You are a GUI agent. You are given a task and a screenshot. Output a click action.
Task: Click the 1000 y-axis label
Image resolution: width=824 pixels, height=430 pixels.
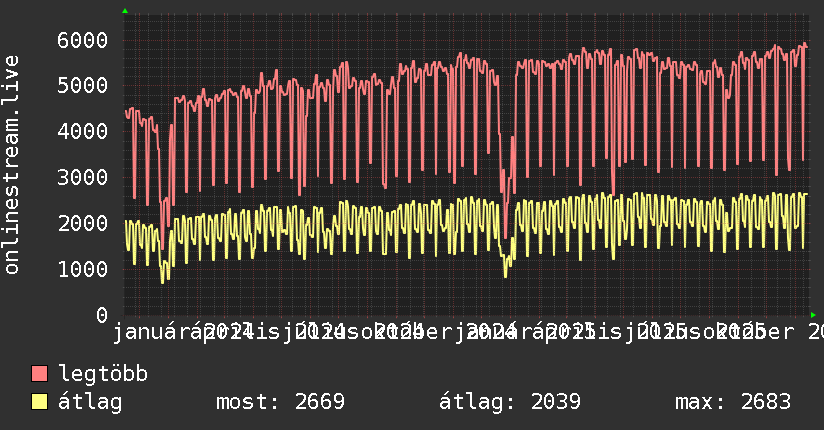[x=83, y=269]
